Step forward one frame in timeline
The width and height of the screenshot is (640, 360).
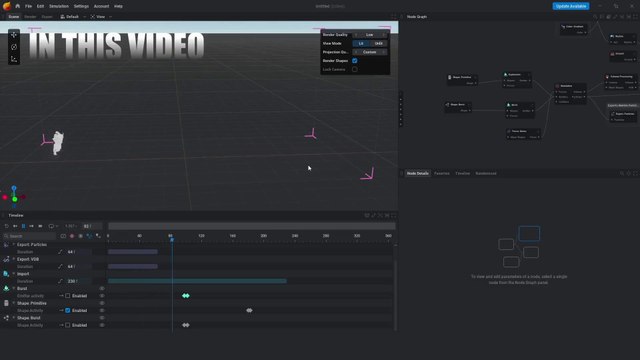pyautogui.click(x=31, y=226)
